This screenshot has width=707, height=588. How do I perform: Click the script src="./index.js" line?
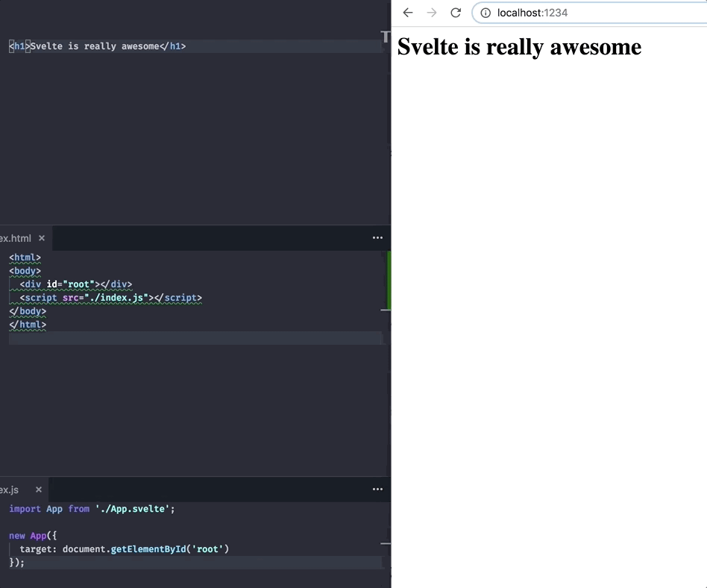pyautogui.click(x=111, y=298)
